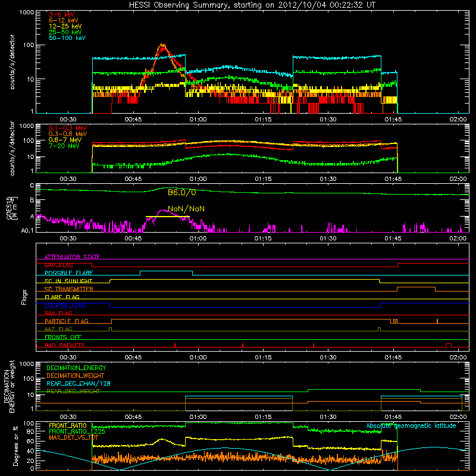Select the GAP_FLAG label

click(x=58, y=265)
